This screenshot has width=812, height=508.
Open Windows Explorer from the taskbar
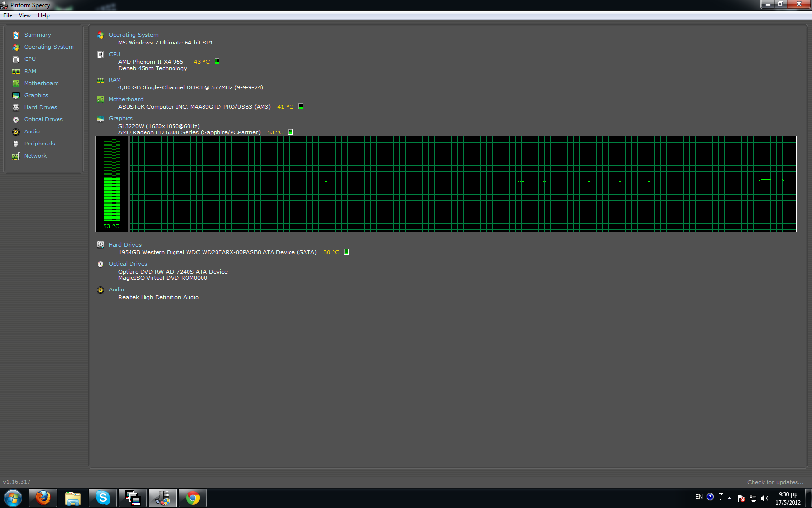[x=73, y=498]
